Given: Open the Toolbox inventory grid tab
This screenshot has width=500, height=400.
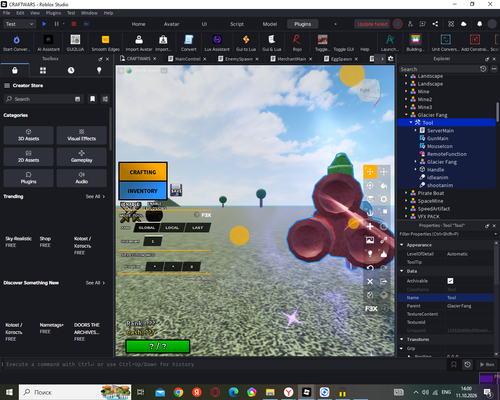Looking at the screenshot, I should pos(43,71).
